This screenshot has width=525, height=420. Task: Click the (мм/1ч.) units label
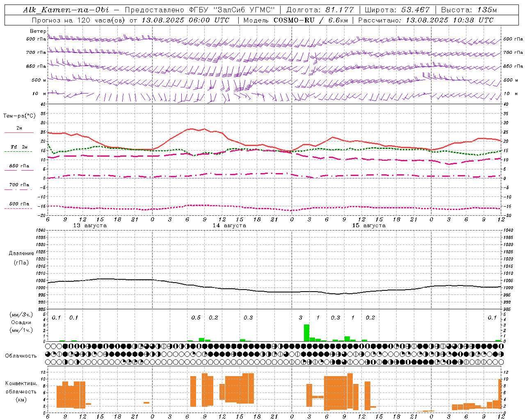pyautogui.click(x=21, y=330)
